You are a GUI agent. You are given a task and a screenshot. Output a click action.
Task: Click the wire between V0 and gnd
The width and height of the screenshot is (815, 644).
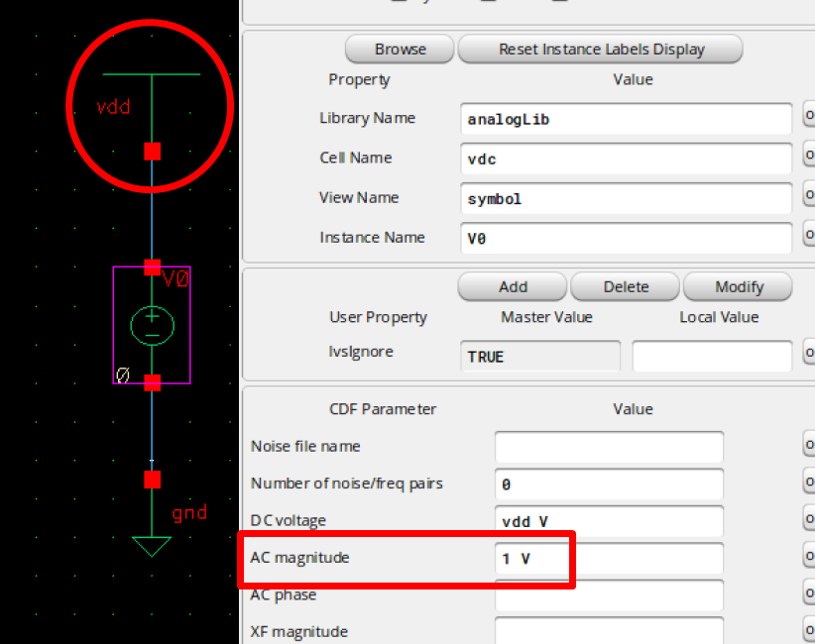tap(152, 431)
